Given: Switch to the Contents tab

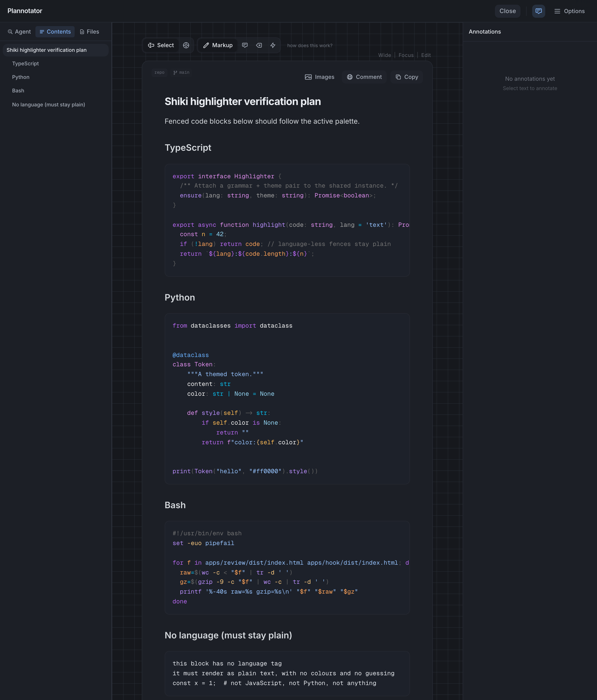Looking at the screenshot, I should 55,32.
